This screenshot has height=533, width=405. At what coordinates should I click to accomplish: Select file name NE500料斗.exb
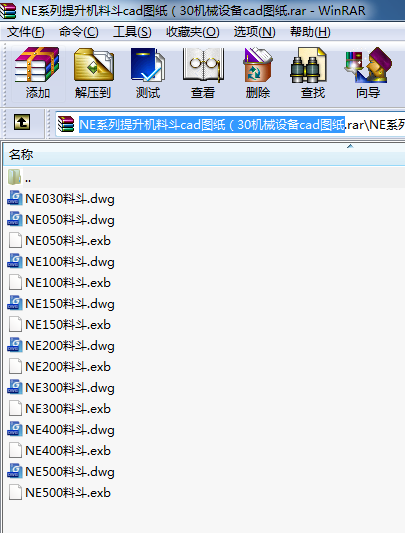[68, 493]
